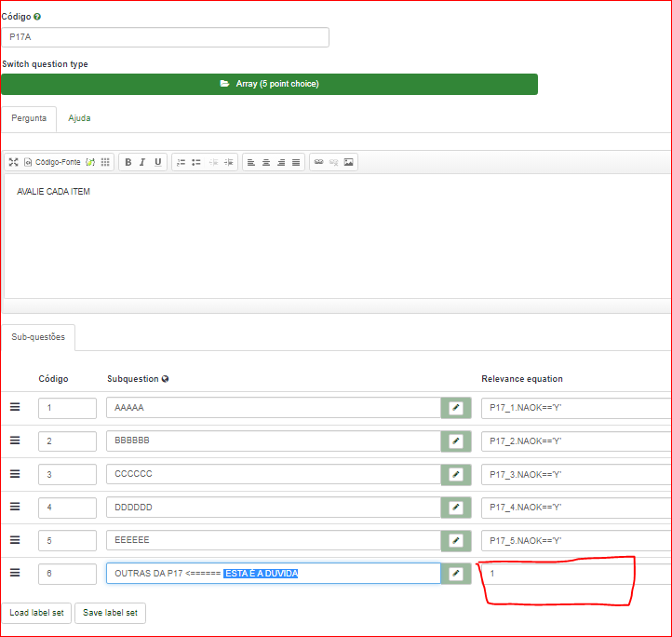672x637 pixels.
Task: Grab the drag handle of row DDDDDD
Action: (x=15, y=507)
